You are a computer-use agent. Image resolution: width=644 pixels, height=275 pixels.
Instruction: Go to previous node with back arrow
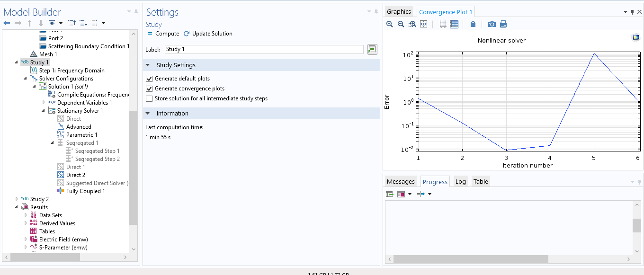point(7,23)
